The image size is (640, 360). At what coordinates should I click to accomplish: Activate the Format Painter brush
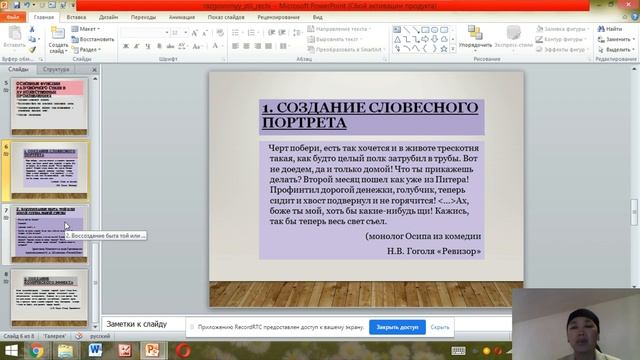tap(32, 49)
